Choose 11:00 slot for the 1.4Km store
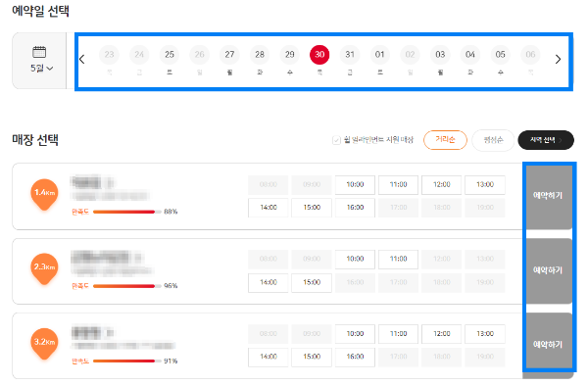This screenshot has width=588, height=385. coord(398,185)
